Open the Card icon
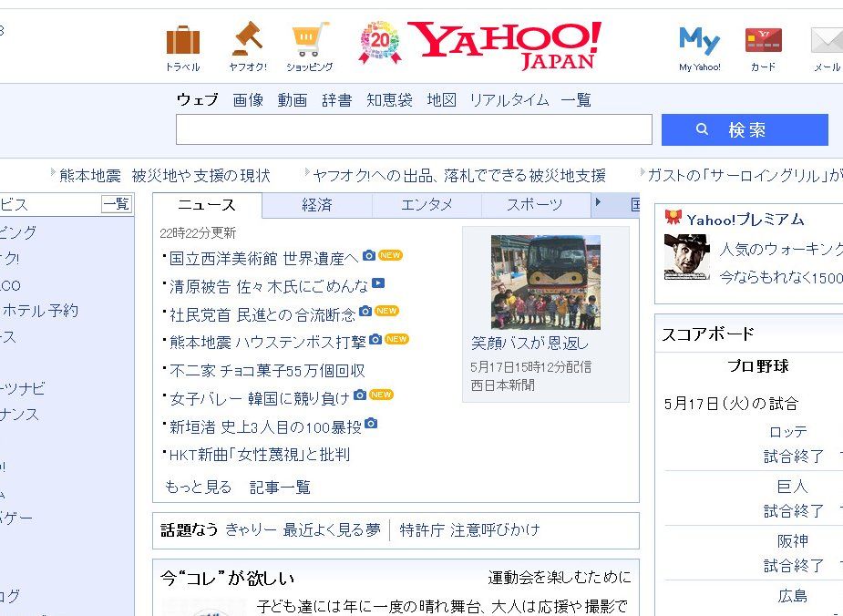 [764, 40]
